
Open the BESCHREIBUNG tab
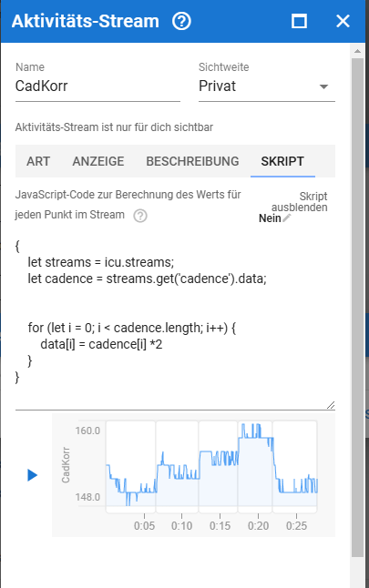[x=192, y=161]
